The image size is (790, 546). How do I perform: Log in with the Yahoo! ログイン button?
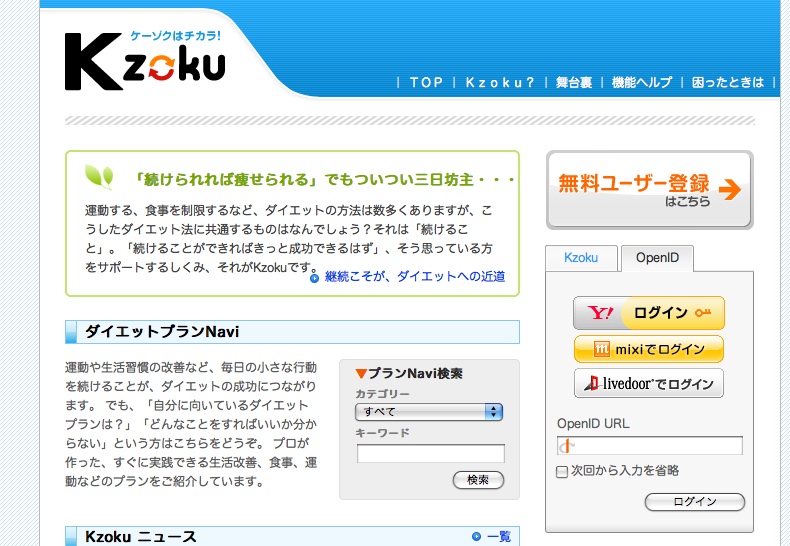(x=649, y=313)
